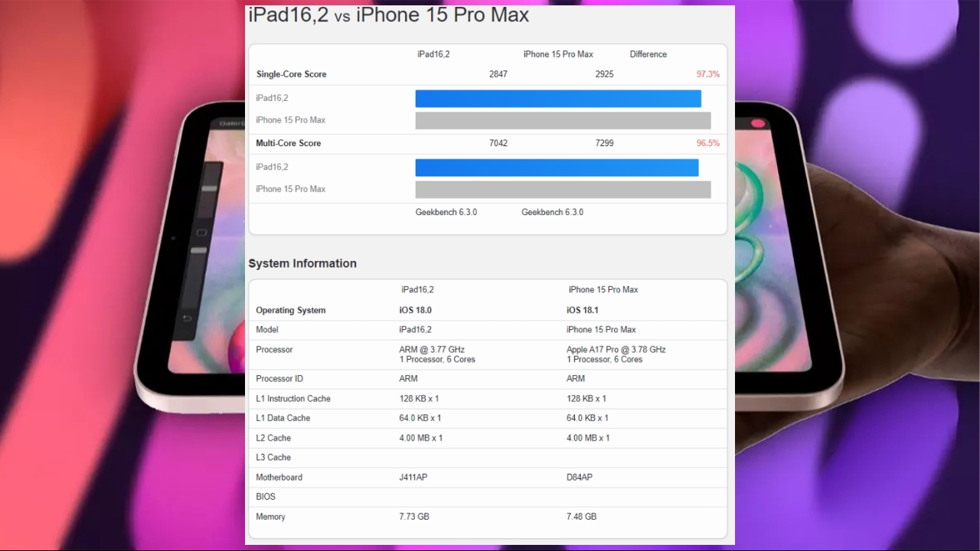Click the back arrow icon on the iPad screen
980x551 pixels.
188,318
